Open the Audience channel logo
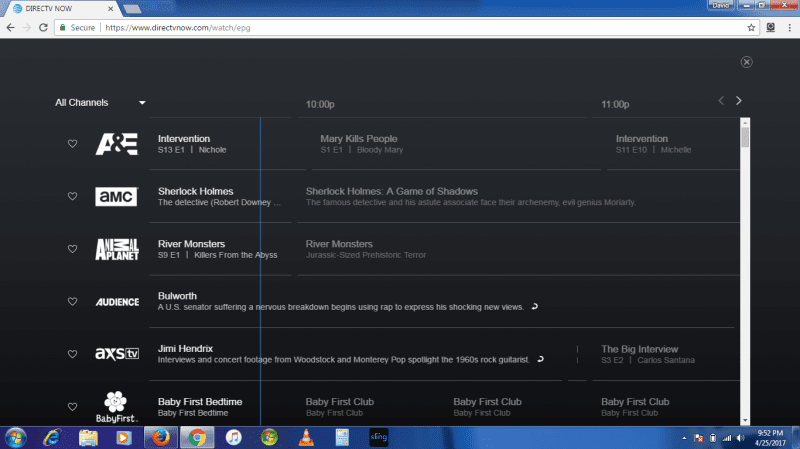Image resolution: width=800 pixels, height=449 pixels. tap(117, 302)
